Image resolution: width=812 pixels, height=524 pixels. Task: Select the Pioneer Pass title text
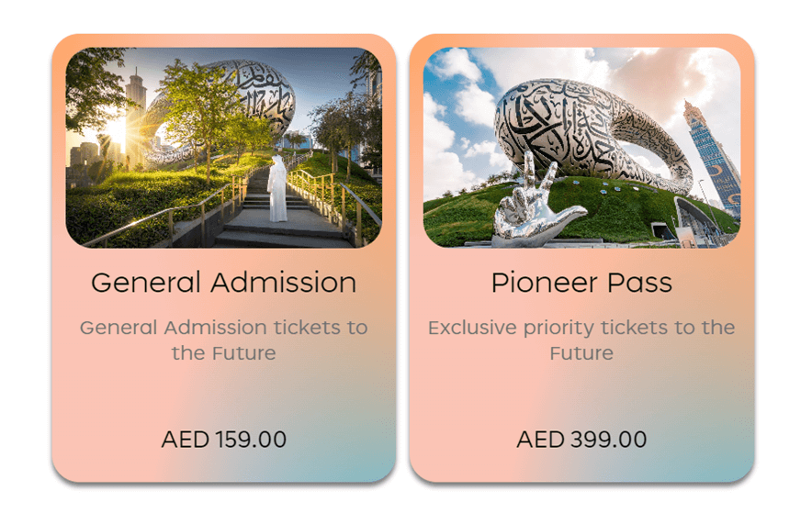click(x=581, y=283)
